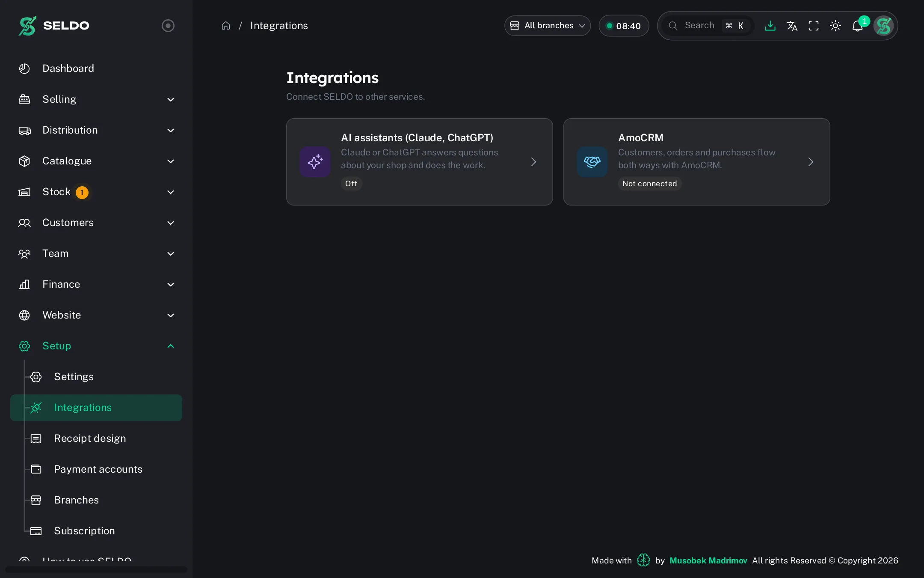Expand the Selling menu chevron
Image resolution: width=924 pixels, height=578 pixels.
point(171,99)
